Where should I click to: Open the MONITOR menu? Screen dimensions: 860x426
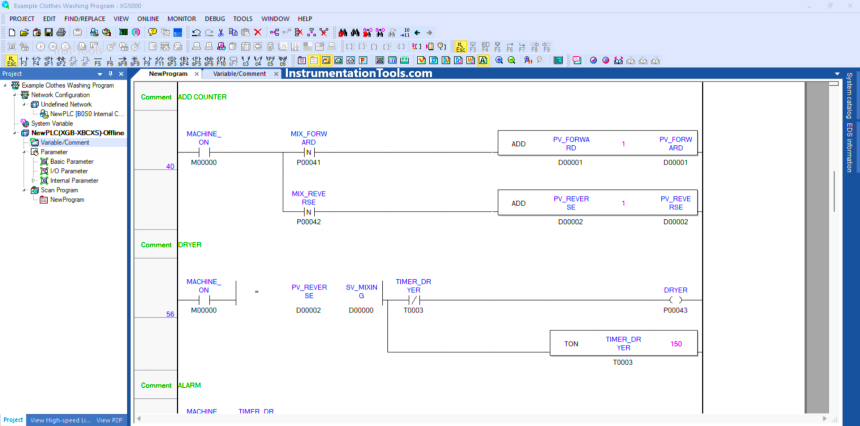click(181, 18)
